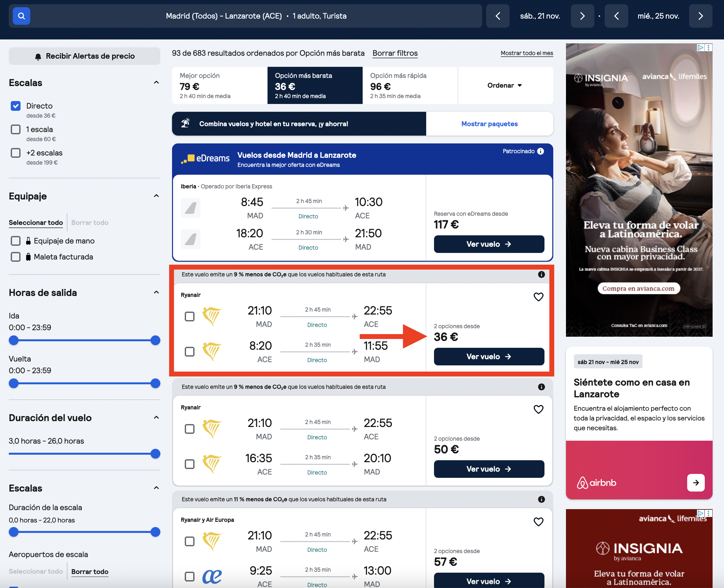The width and height of the screenshot is (724, 588).
Task: Open CO₂ info icon above the 36 € flight
Action: click(x=541, y=274)
